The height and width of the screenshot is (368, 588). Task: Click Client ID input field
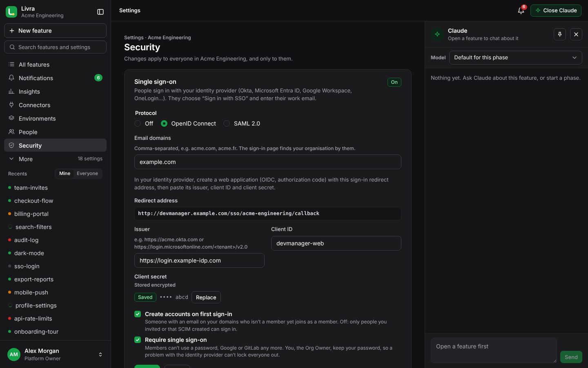tap(336, 243)
